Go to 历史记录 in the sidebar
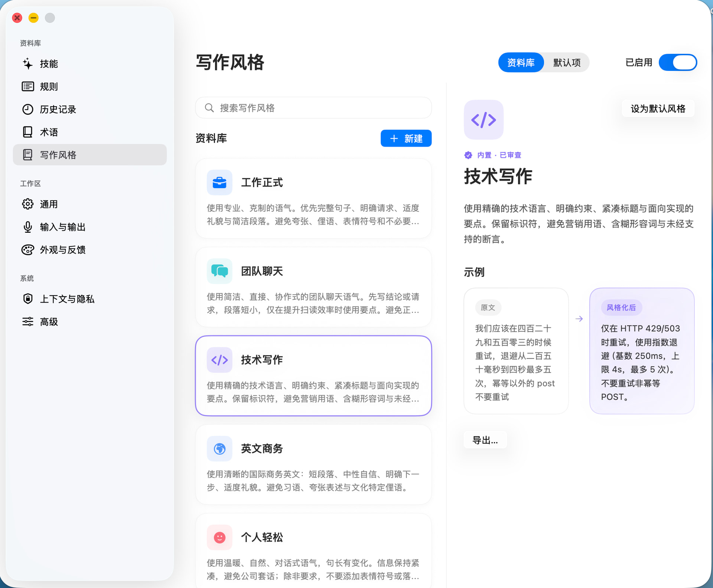 pyautogui.click(x=89, y=109)
